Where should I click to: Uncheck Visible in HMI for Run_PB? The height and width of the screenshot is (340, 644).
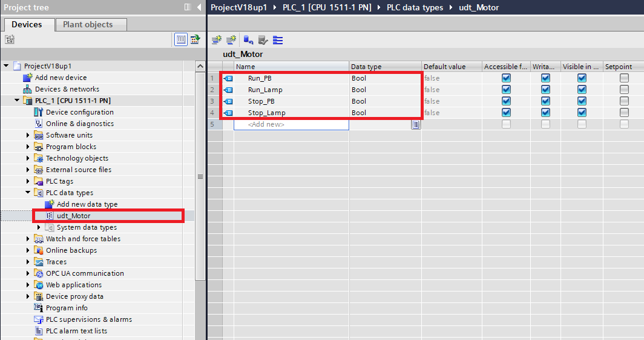pyautogui.click(x=582, y=78)
